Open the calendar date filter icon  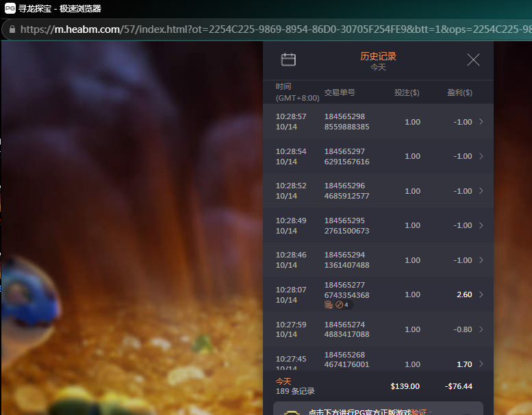tap(288, 60)
